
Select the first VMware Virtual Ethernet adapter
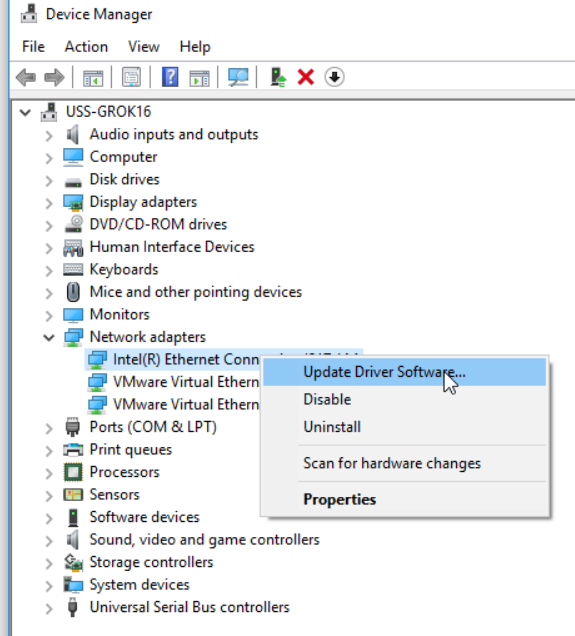[186, 382]
